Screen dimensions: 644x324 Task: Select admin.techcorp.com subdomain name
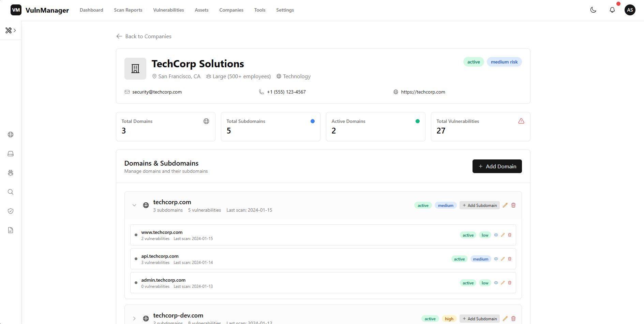[x=163, y=280]
